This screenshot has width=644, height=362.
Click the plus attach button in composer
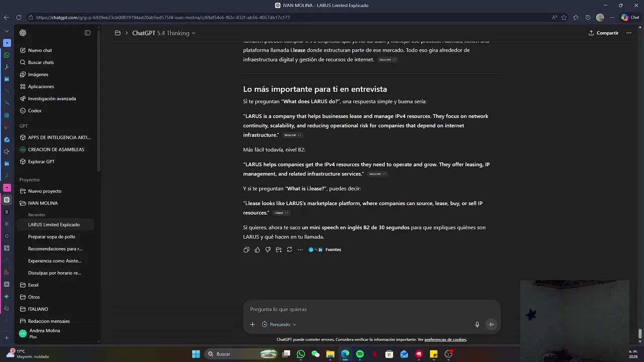click(x=253, y=324)
